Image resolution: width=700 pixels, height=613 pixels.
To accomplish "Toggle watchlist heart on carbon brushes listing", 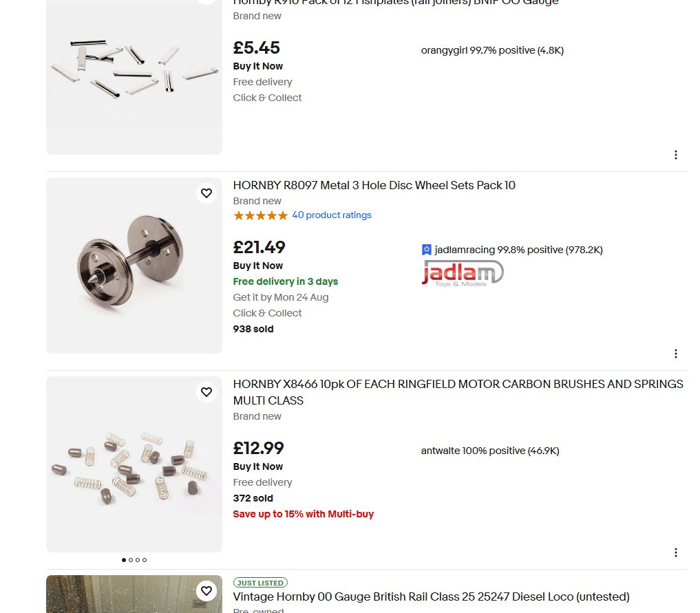I will coord(206,391).
